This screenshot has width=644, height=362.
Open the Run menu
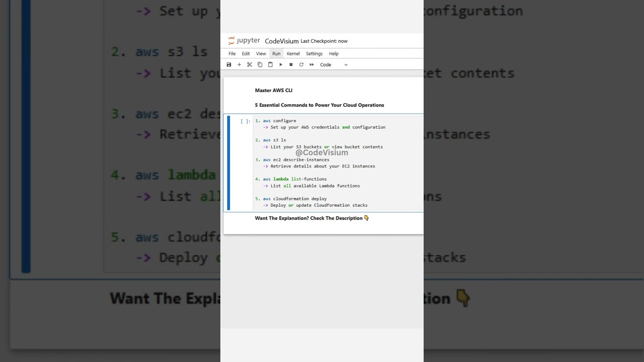276,53
